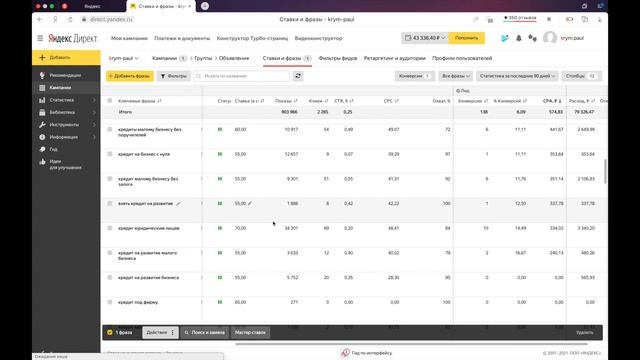Reload the page with browser refresh icon
640x360 pixels.
tap(70, 19)
